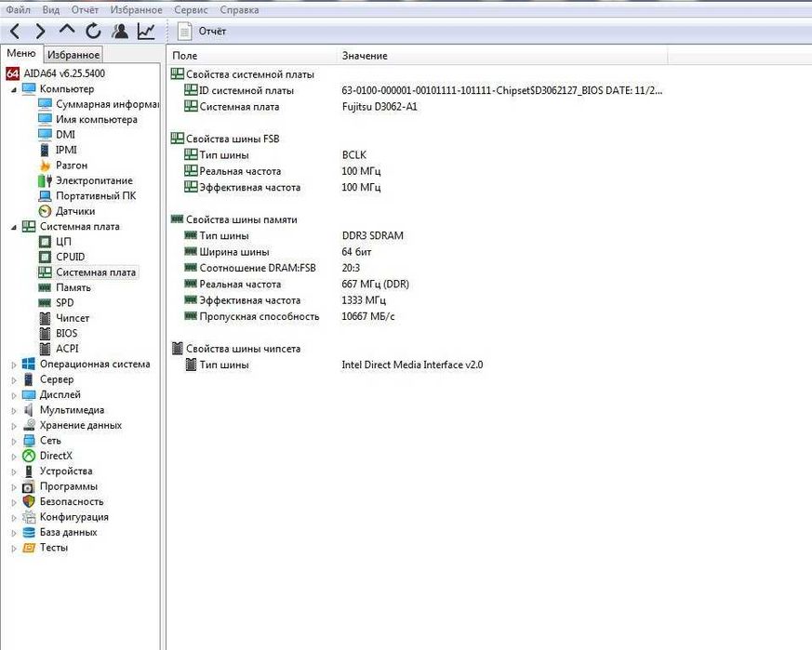
Task: Click the База данных database icon
Action: point(29,533)
